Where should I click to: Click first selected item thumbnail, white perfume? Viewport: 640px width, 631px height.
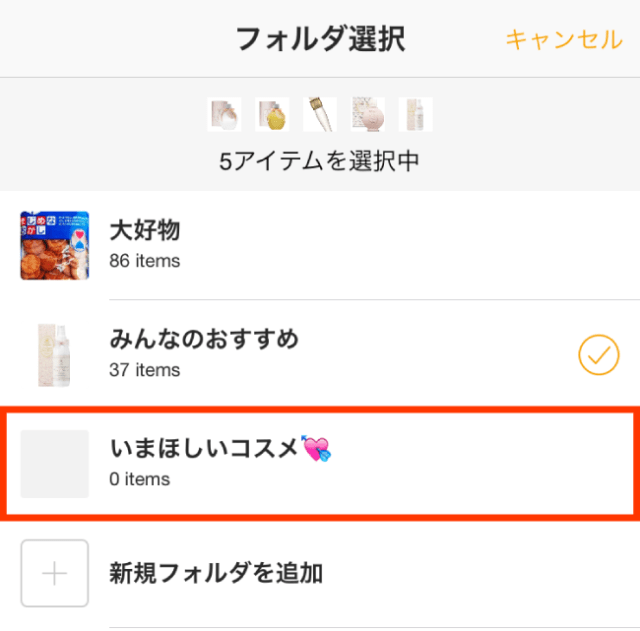point(224,114)
